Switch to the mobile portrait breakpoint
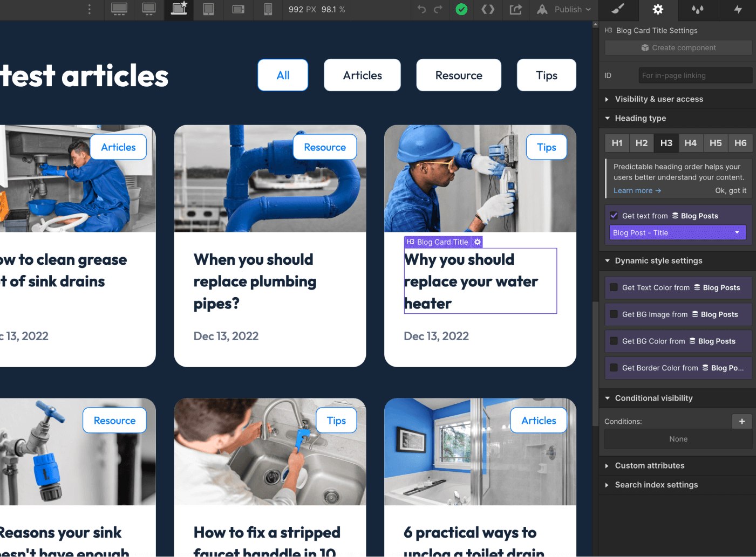The height and width of the screenshot is (557, 756). pos(268,10)
